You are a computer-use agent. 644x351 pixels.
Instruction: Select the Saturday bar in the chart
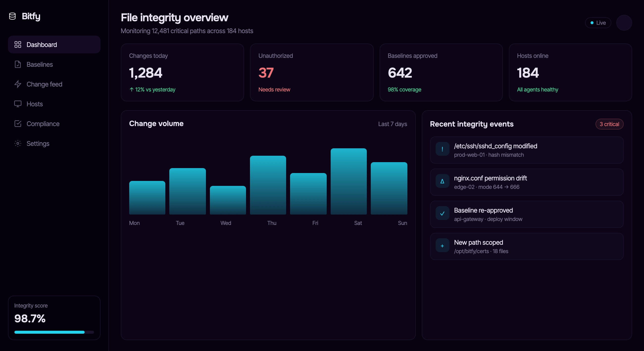tap(348, 181)
